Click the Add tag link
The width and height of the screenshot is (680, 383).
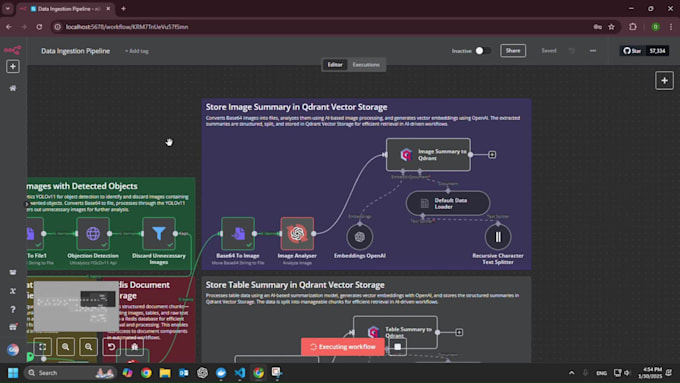pyautogui.click(x=137, y=51)
